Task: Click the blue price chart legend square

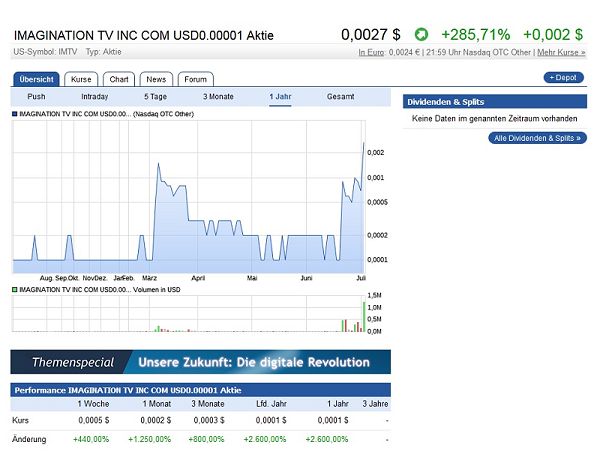Action: pos(14,114)
